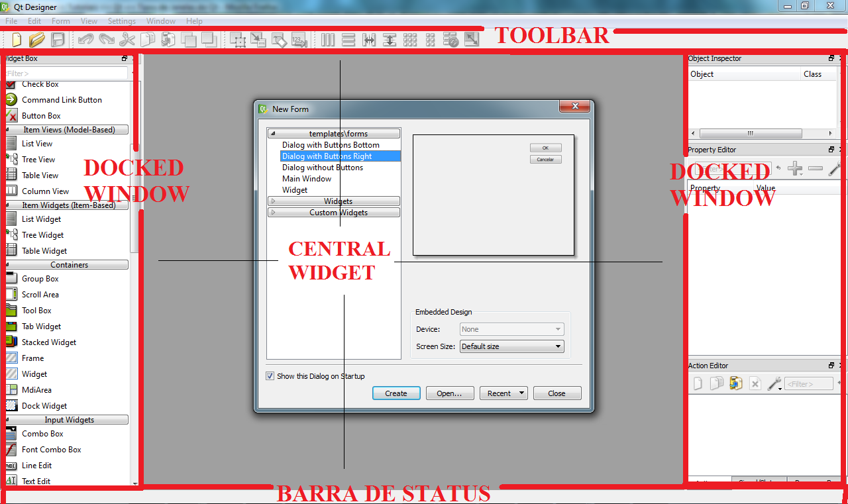Open the Help menu
Viewport: 848px width, 504px height.
tap(194, 21)
